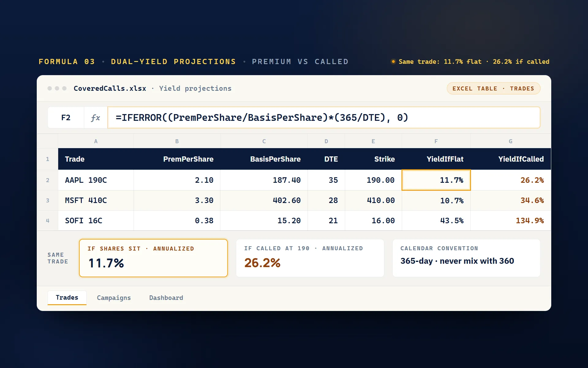Screen dimensions: 588x368
Task: Select row 4 header
Action: 47,220
